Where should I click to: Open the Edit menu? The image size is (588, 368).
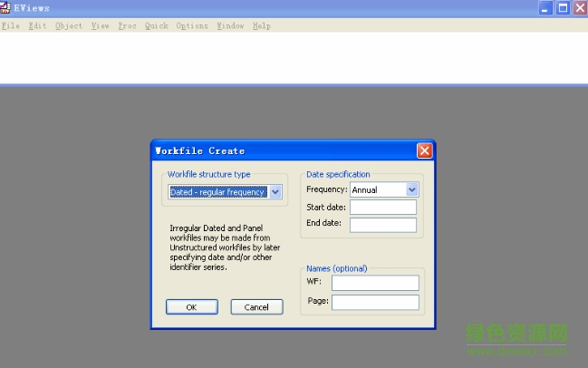click(37, 26)
